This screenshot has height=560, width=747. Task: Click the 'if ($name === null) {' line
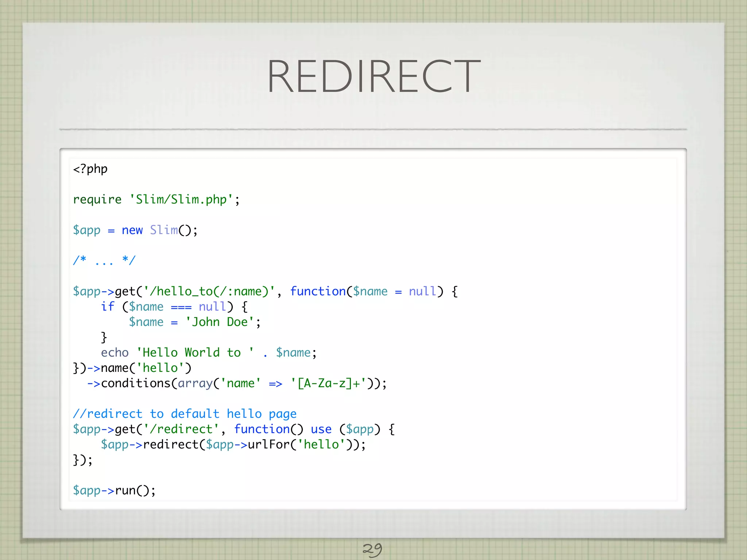[x=174, y=307]
